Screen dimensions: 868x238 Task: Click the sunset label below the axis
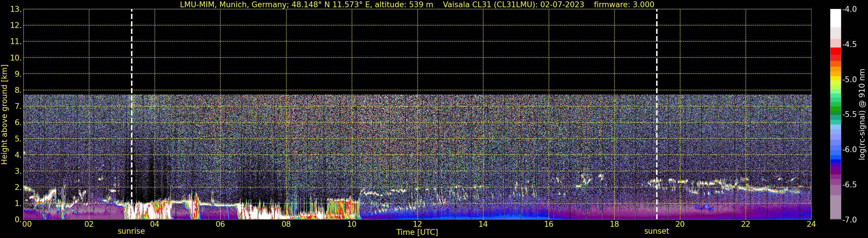point(656,231)
